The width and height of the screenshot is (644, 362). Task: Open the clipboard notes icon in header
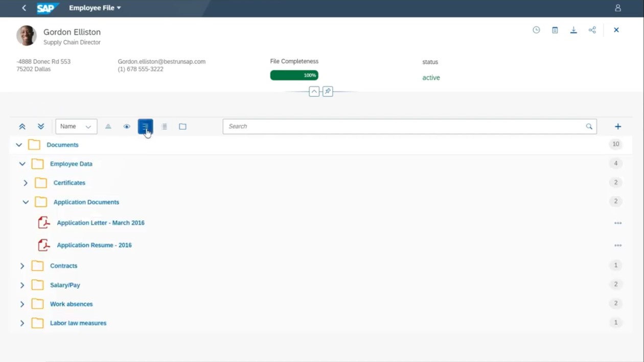(x=555, y=30)
